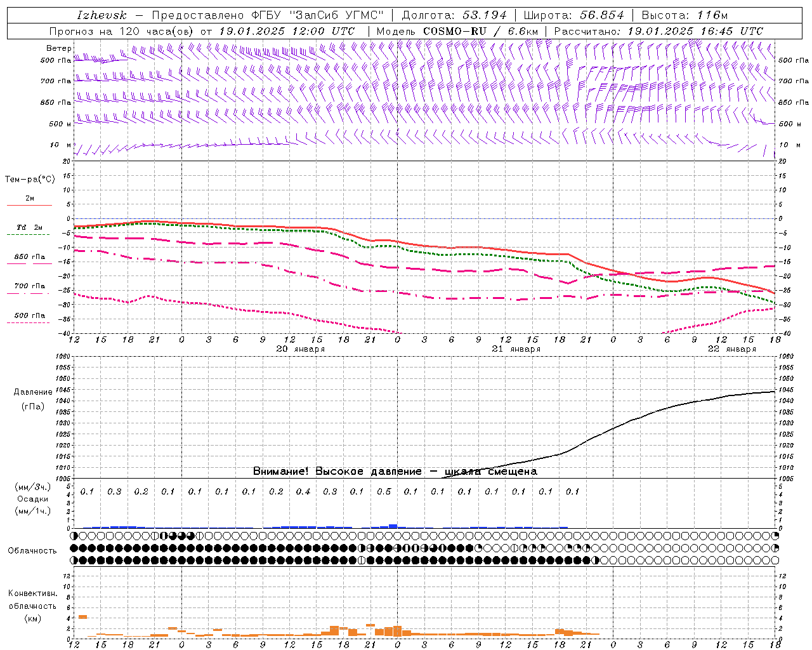The image size is (812, 650).
Task: Click the left pressure axis value '1060'
Action: point(64,357)
